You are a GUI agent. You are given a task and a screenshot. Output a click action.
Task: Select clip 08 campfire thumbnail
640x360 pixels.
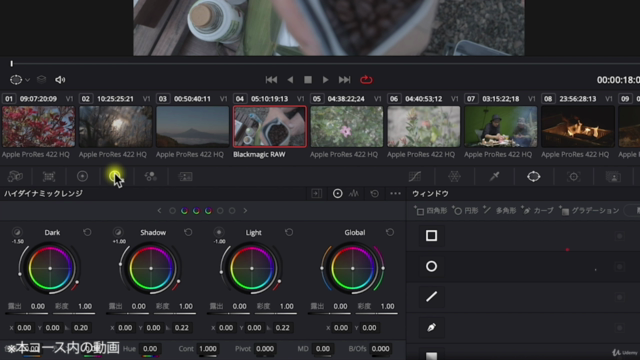click(578, 127)
